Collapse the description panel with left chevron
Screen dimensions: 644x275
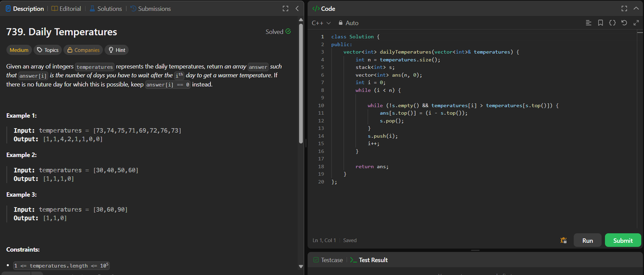[296, 9]
